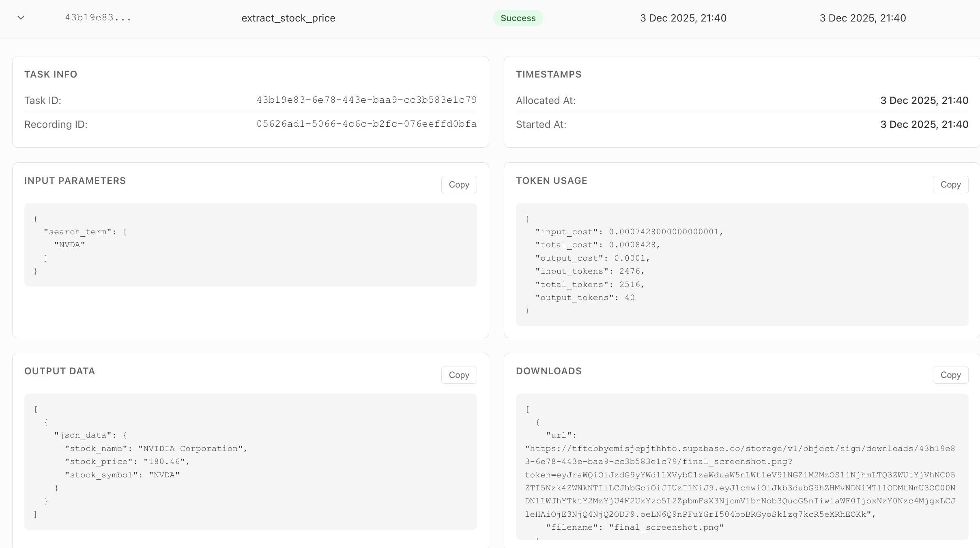Click the stock_name NVIDIA Corporation value
Viewport: 980px width, 548px height.
click(191, 449)
